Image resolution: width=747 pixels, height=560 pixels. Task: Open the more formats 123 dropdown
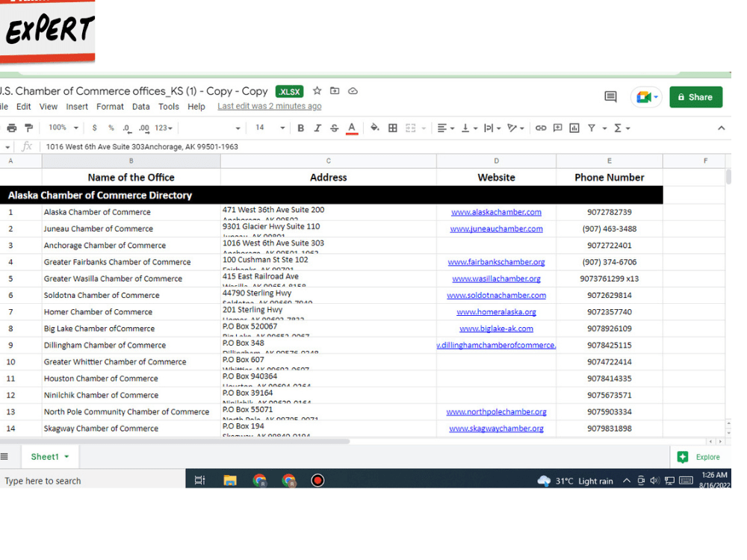[164, 128]
